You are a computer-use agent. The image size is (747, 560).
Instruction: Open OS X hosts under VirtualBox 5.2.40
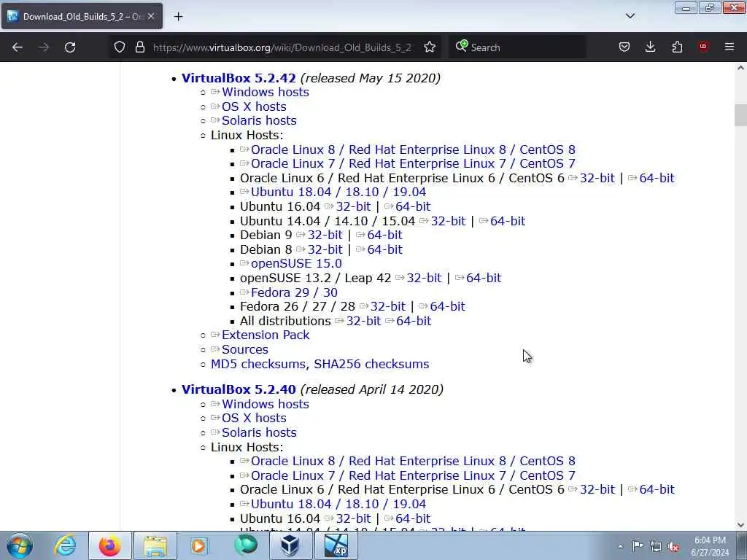pyautogui.click(x=254, y=418)
